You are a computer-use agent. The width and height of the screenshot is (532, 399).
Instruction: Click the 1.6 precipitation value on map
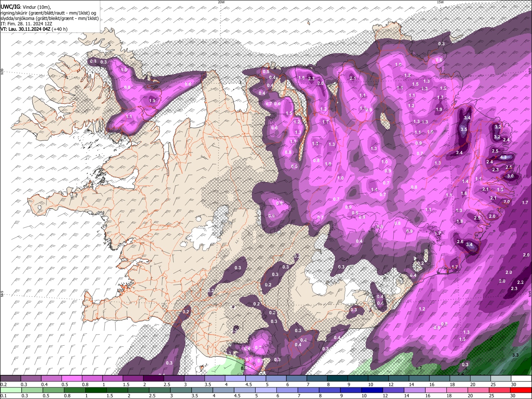(464, 194)
